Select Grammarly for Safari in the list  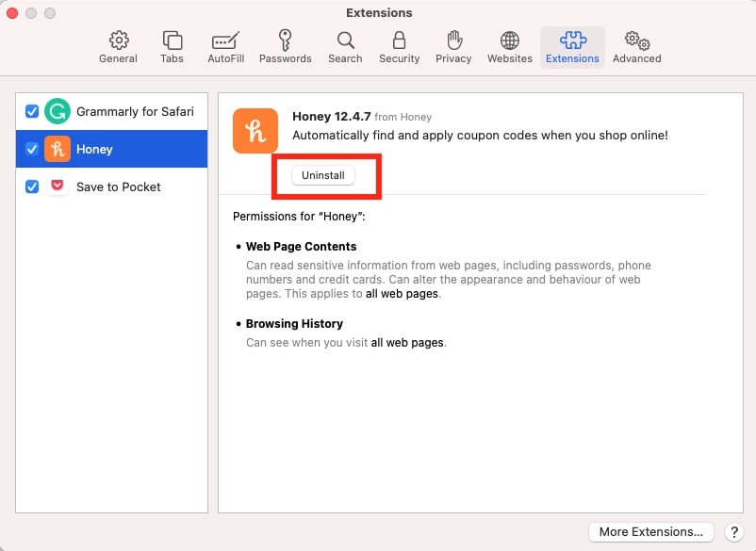tap(112, 111)
